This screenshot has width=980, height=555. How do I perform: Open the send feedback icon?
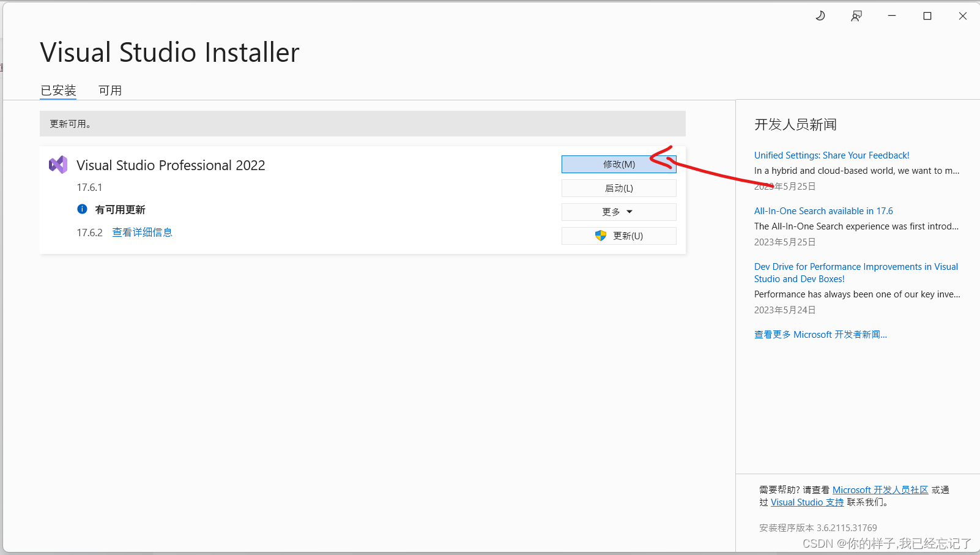pyautogui.click(x=856, y=16)
